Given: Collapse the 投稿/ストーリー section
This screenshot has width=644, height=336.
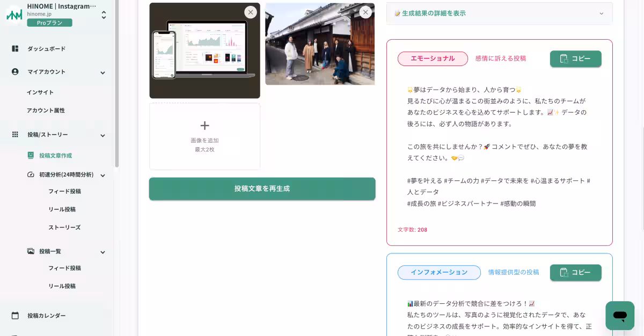Looking at the screenshot, I should tap(102, 135).
